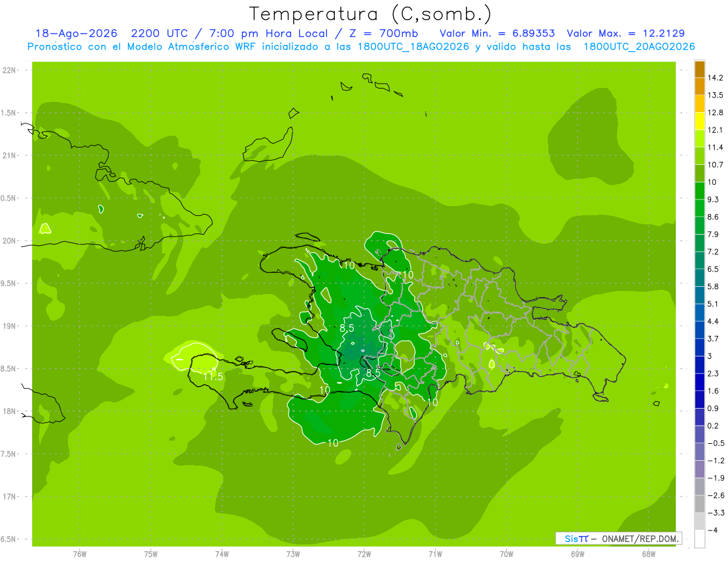This screenshot has height=562, width=728.
Task: Click 'Valor Max. = 12.2129' value
Action: click(x=626, y=33)
